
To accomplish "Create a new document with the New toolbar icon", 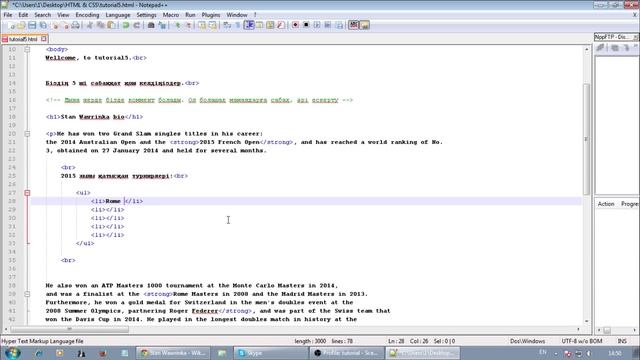I will tap(11, 25).
